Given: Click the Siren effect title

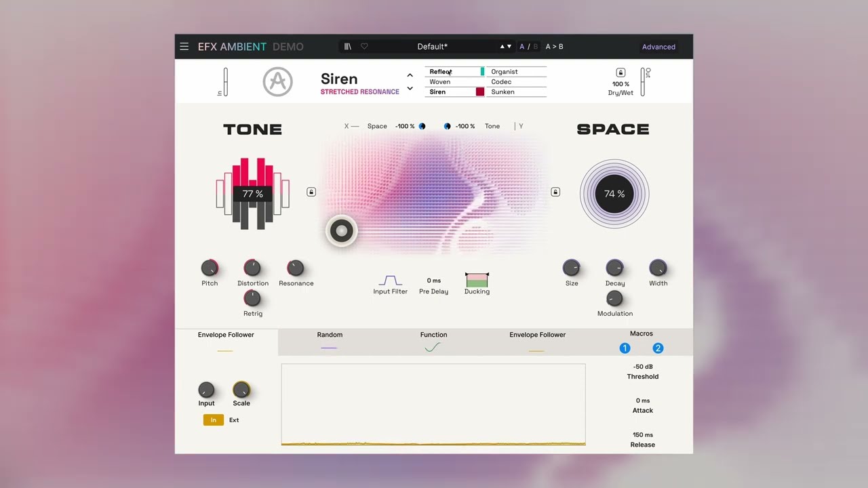Looking at the screenshot, I should 339,79.
